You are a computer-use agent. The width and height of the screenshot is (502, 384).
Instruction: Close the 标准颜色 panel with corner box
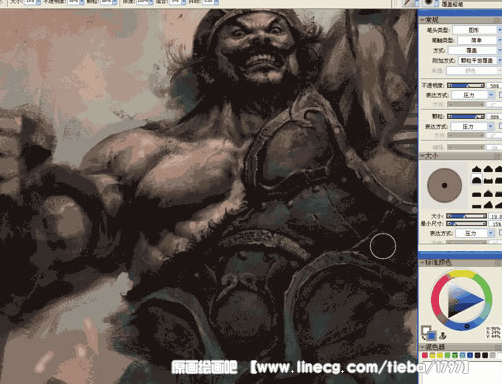pos(498,263)
